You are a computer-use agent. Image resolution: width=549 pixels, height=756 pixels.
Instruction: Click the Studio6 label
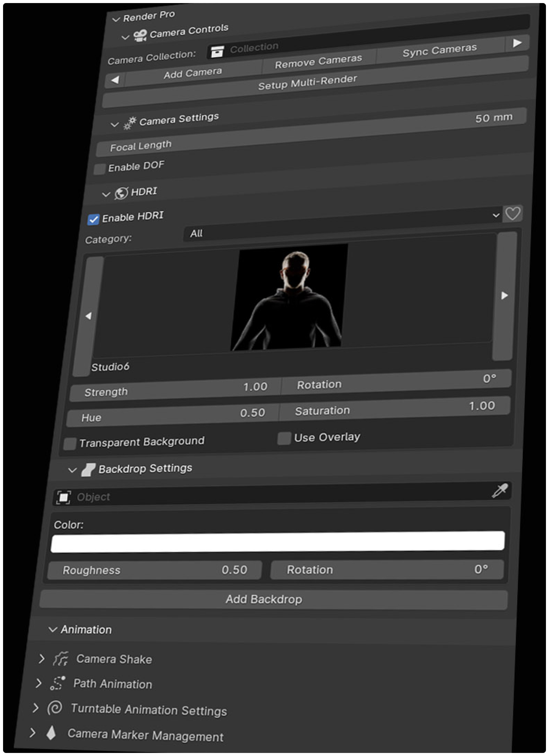pos(110,367)
